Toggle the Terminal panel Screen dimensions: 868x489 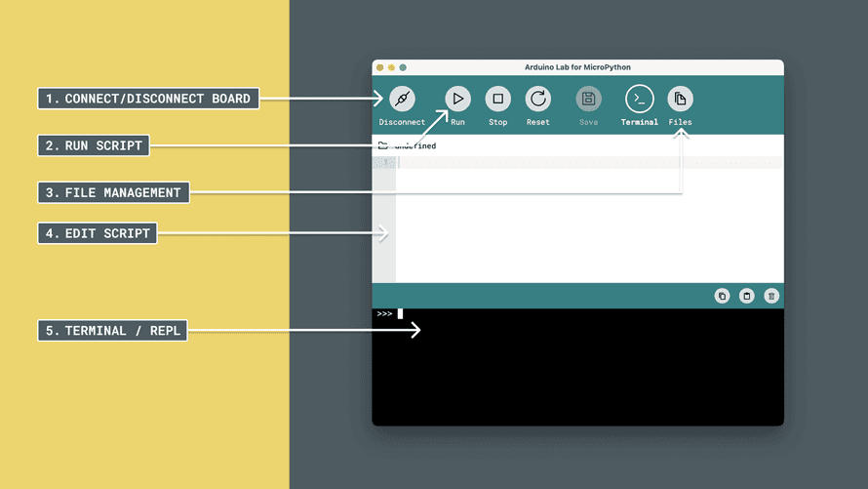tap(640, 100)
